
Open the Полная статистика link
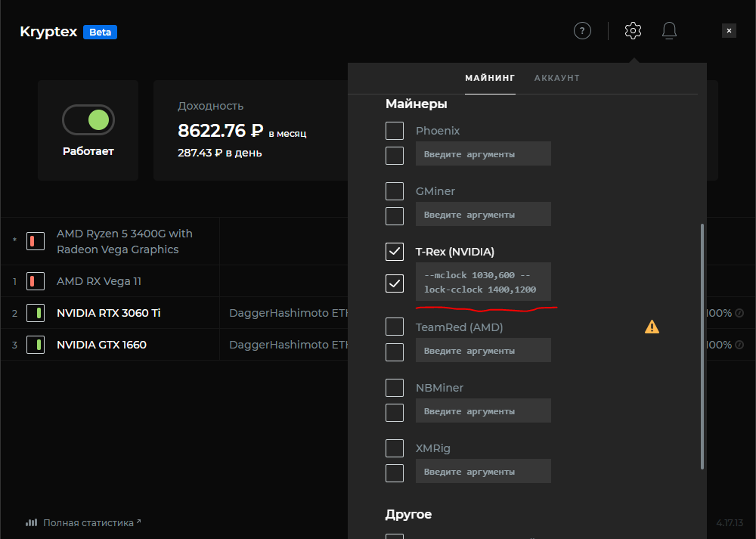coord(88,522)
